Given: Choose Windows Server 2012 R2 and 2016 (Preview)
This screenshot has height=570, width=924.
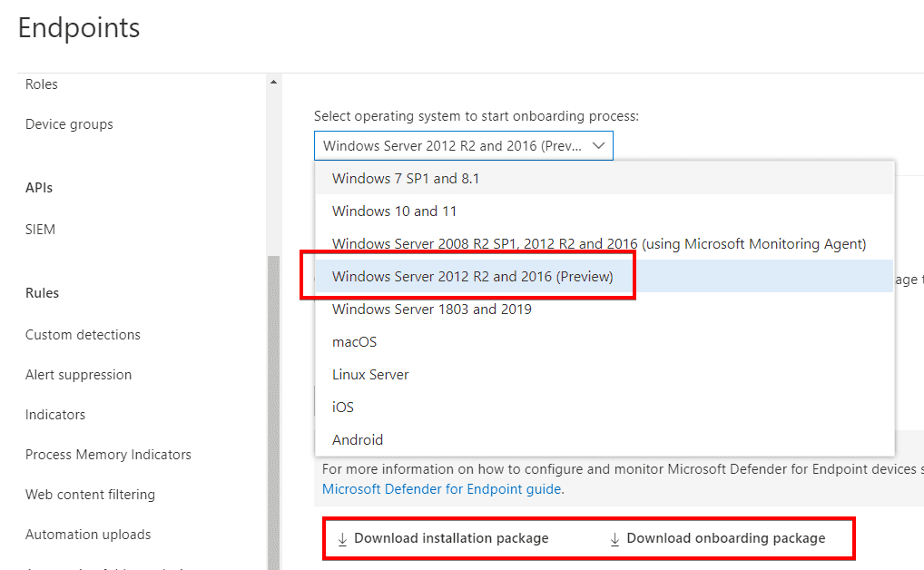Looking at the screenshot, I should [x=604, y=276].
